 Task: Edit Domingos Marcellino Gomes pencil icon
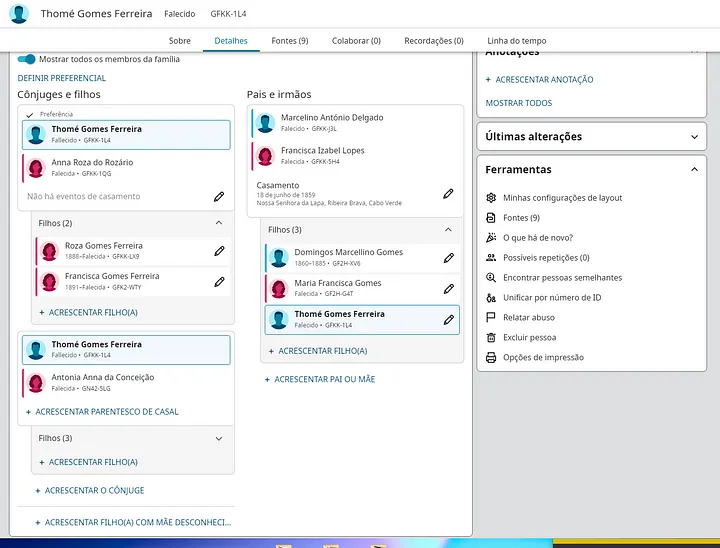(x=449, y=258)
